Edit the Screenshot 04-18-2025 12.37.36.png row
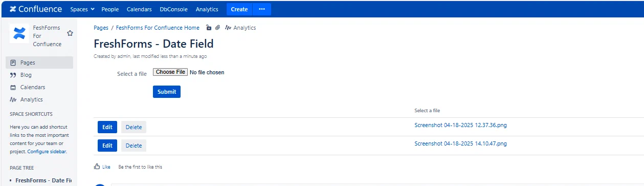644x186 pixels. (x=107, y=127)
